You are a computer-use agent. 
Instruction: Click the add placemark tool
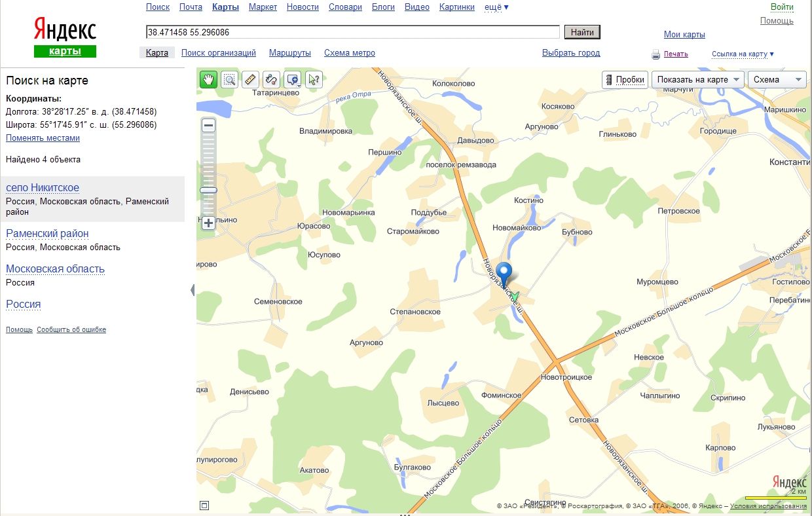tap(293, 80)
